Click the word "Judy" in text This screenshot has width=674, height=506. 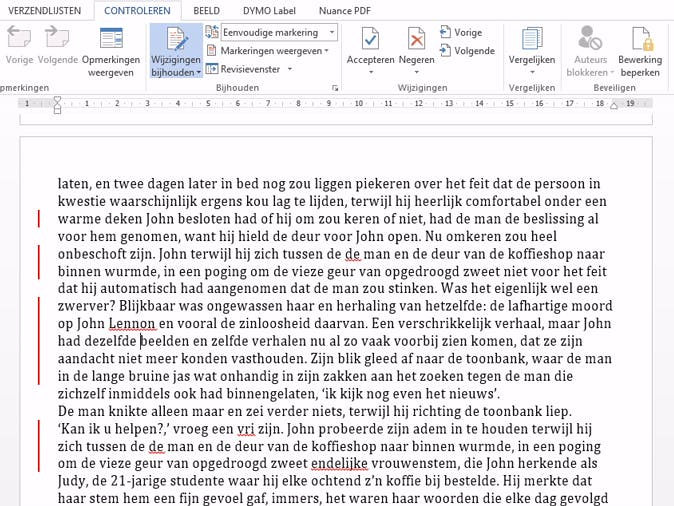point(71,481)
